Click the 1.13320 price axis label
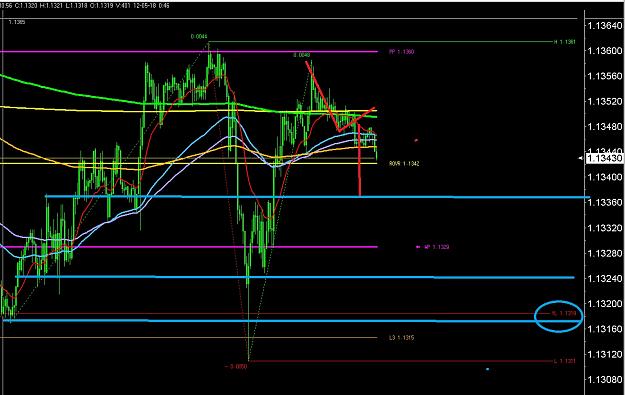 [x=604, y=228]
